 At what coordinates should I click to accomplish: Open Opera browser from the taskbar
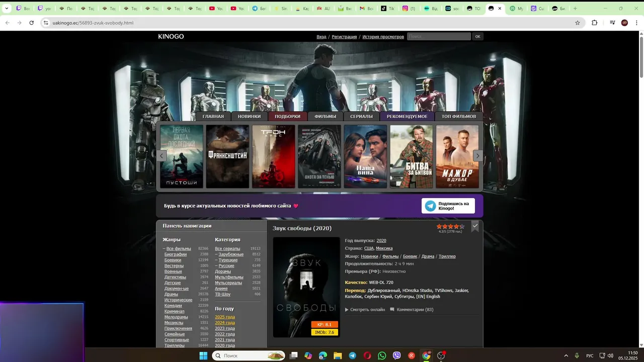point(367,355)
